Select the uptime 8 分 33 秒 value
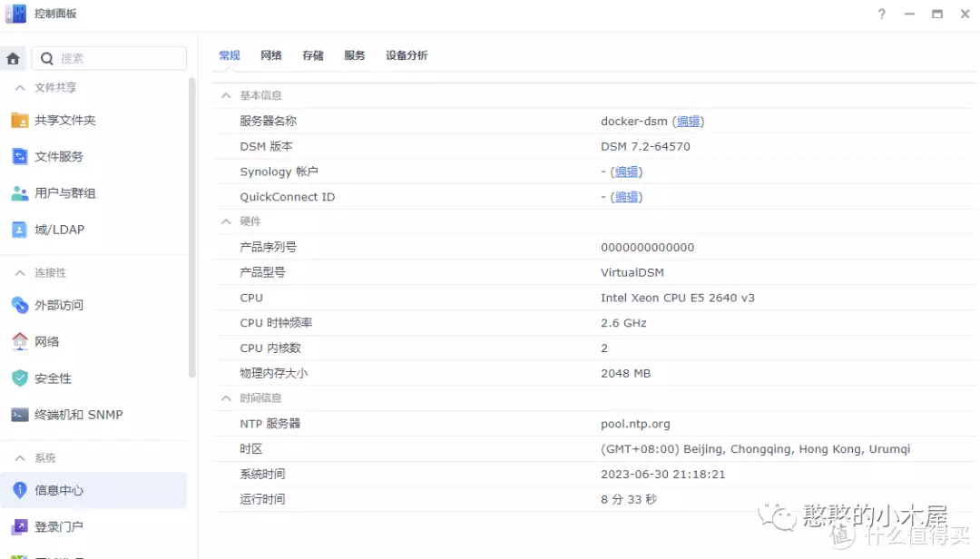The width and height of the screenshot is (980, 559). (x=629, y=499)
